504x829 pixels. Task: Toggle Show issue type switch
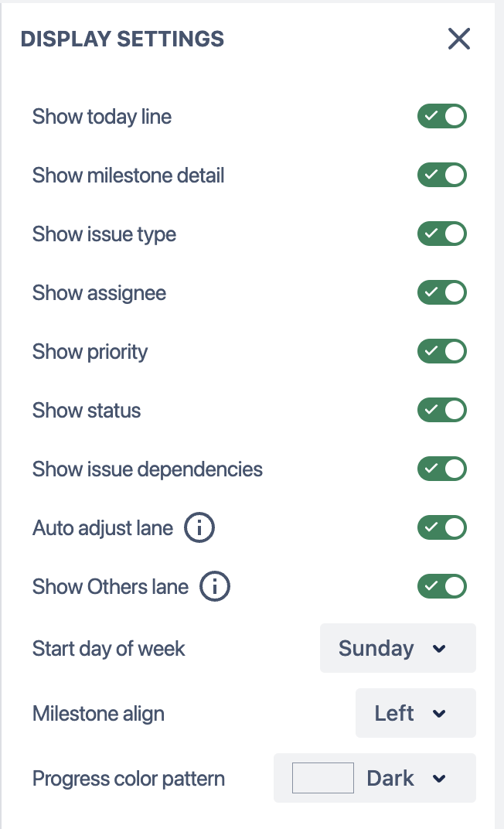[442, 234]
